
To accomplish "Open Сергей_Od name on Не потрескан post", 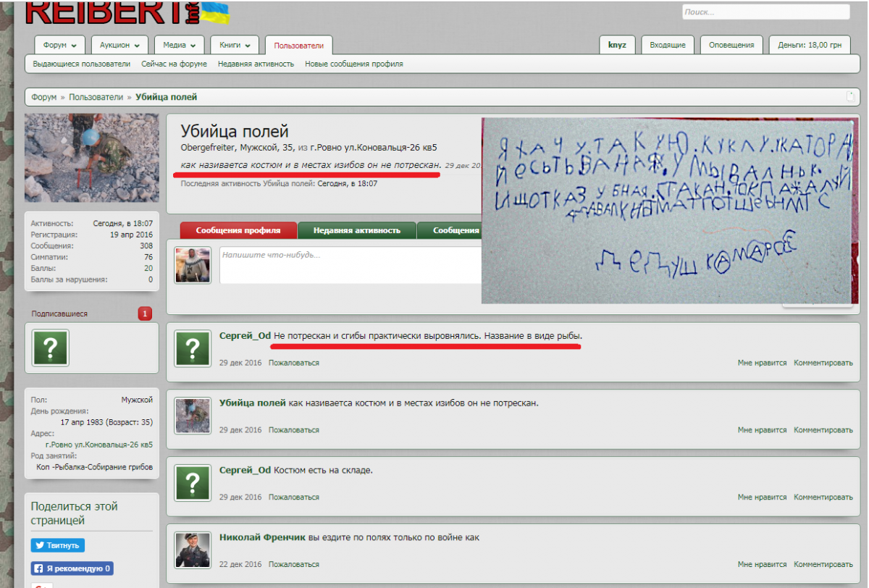I will [245, 336].
